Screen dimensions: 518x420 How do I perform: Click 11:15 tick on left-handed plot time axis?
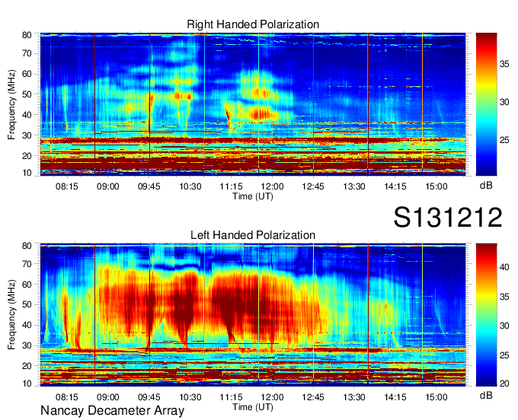tap(232, 396)
